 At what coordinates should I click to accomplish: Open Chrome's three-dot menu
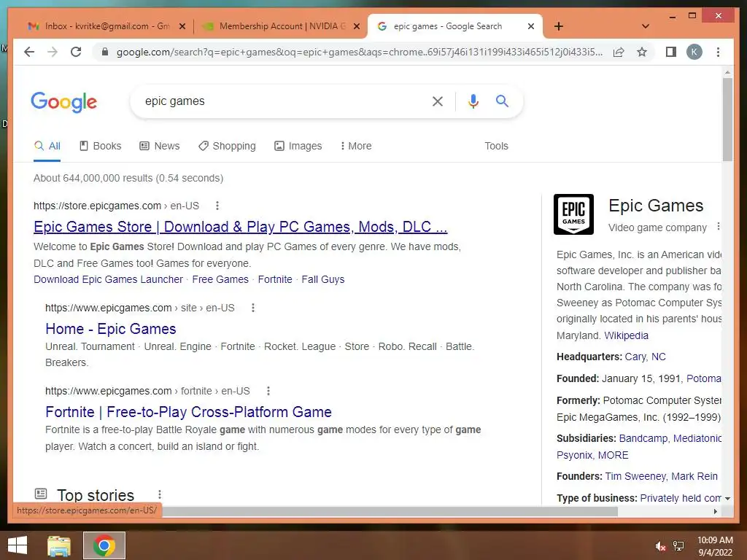pyautogui.click(x=718, y=52)
